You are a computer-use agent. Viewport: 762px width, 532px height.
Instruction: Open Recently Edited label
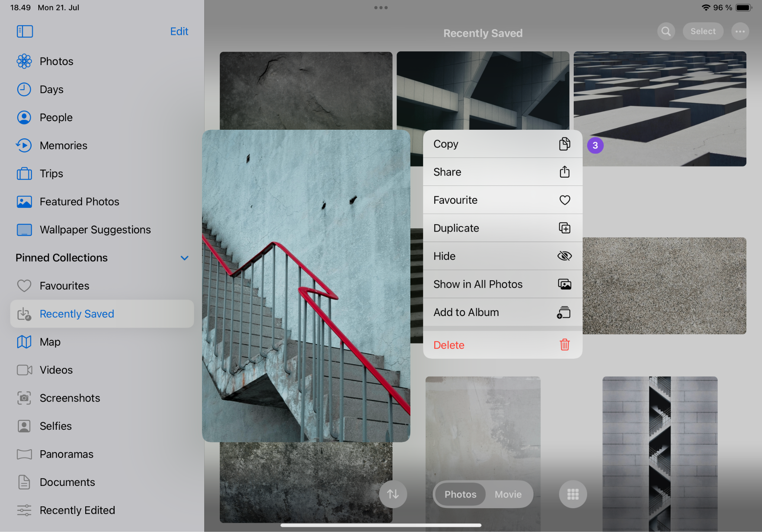point(77,510)
